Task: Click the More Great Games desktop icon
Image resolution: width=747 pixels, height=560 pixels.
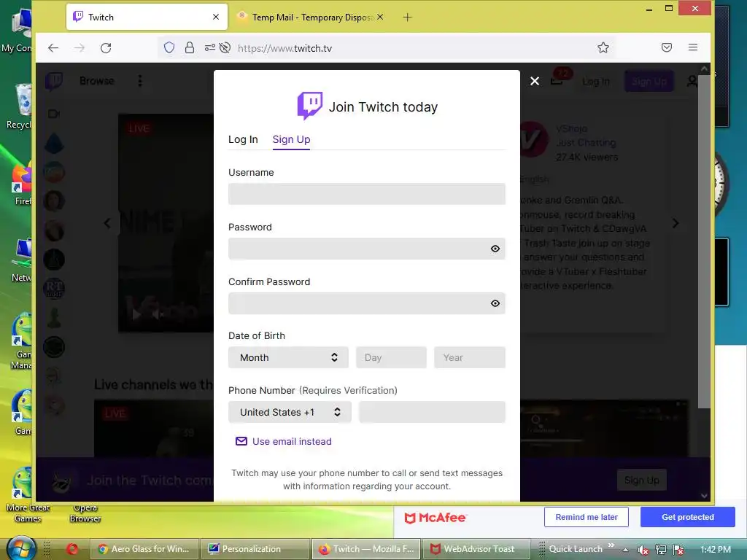Action: coord(28,495)
